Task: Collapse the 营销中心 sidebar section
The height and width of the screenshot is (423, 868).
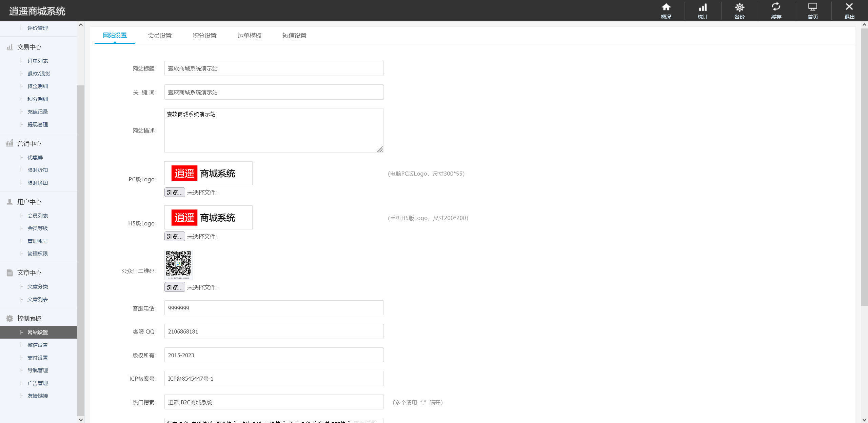Action: [29, 144]
